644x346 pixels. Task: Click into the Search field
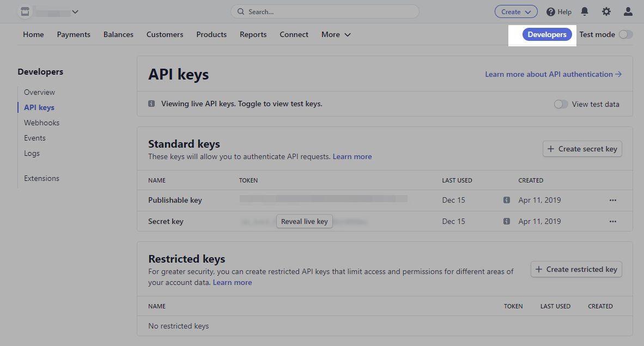tap(325, 11)
